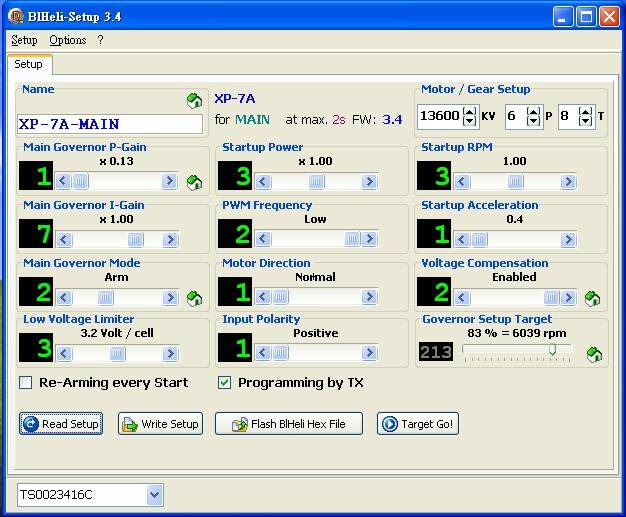Click Main Governor I-Gain scrollbar thumb
Image resolution: width=626 pixels, height=517 pixels.
tap(135, 240)
